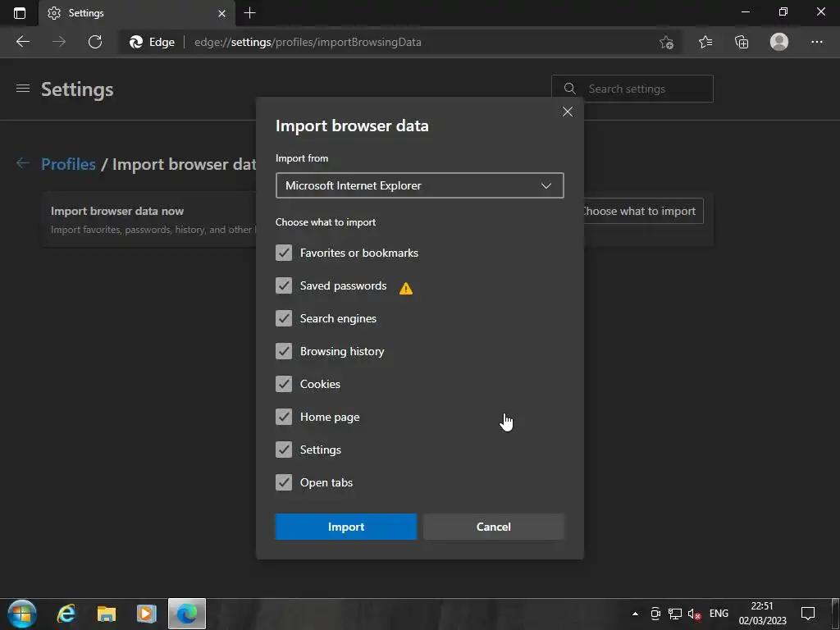Click the Edge site identity label
This screenshot has width=840, height=630.
[152, 42]
